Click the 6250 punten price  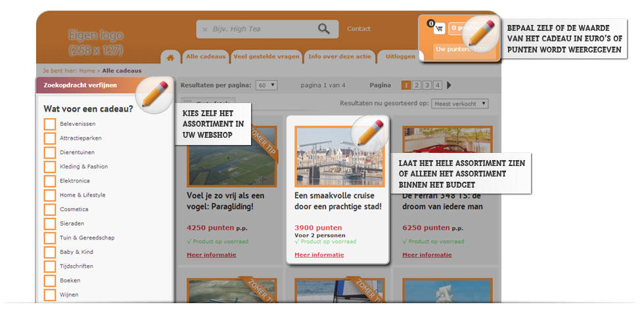click(x=426, y=228)
